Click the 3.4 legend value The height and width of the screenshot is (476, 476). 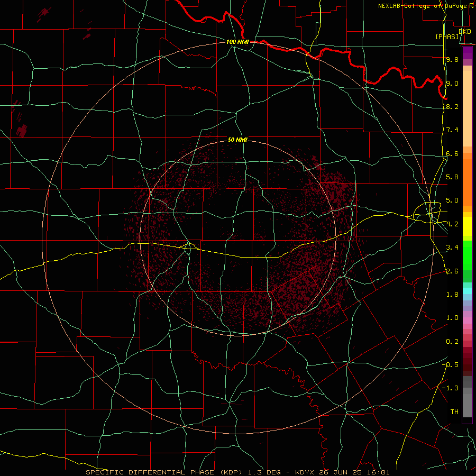[x=452, y=248]
